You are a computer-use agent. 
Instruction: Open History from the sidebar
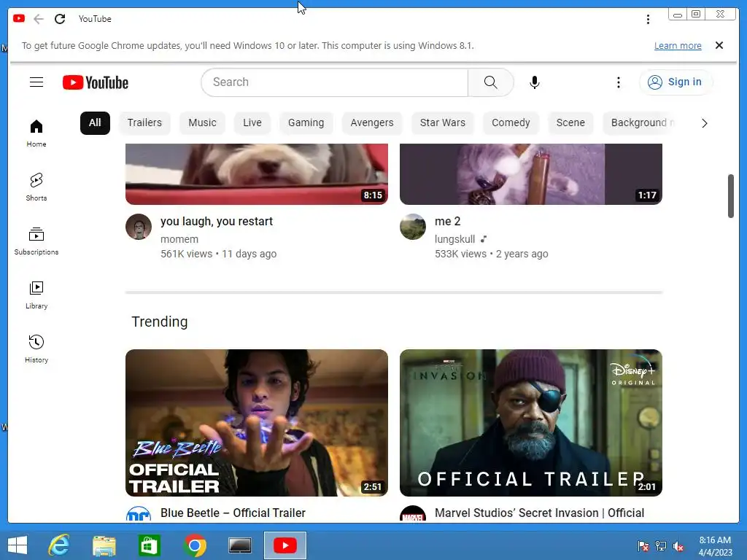coord(36,349)
